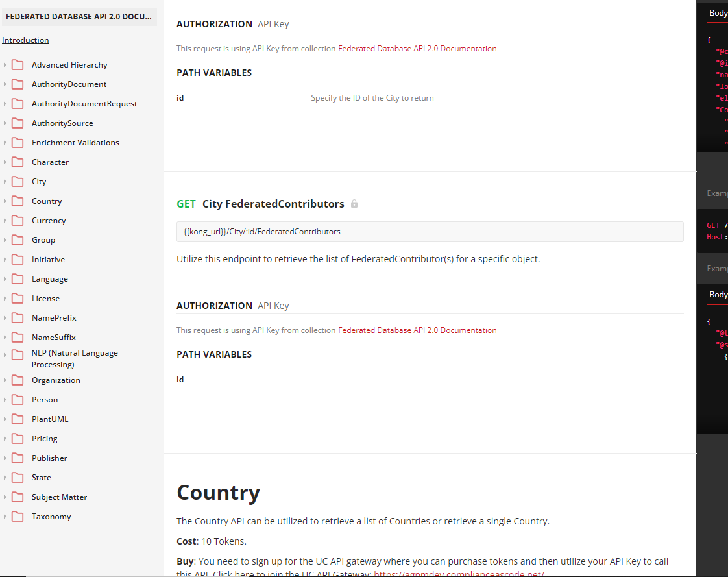The width and height of the screenshot is (728, 577).
Task: Open the Language folder icon
Action: coord(19,278)
